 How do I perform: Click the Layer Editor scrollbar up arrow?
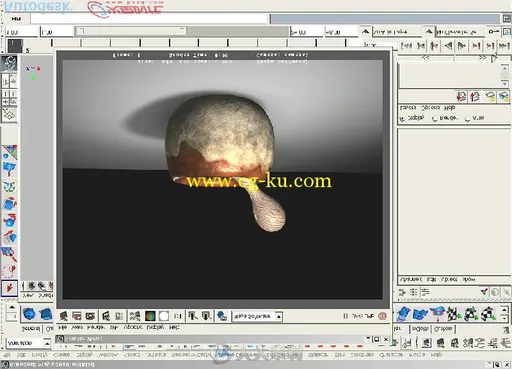[x=505, y=68]
